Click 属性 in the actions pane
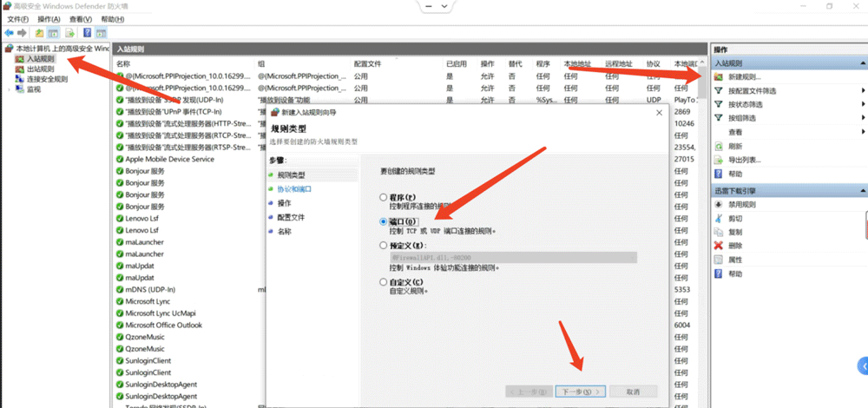Viewport: 868px width, 408px height. [736, 260]
